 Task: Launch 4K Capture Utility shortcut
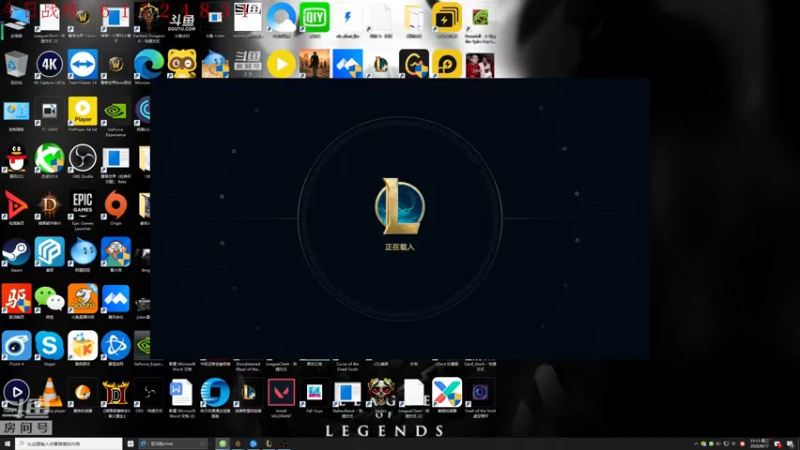point(49,66)
